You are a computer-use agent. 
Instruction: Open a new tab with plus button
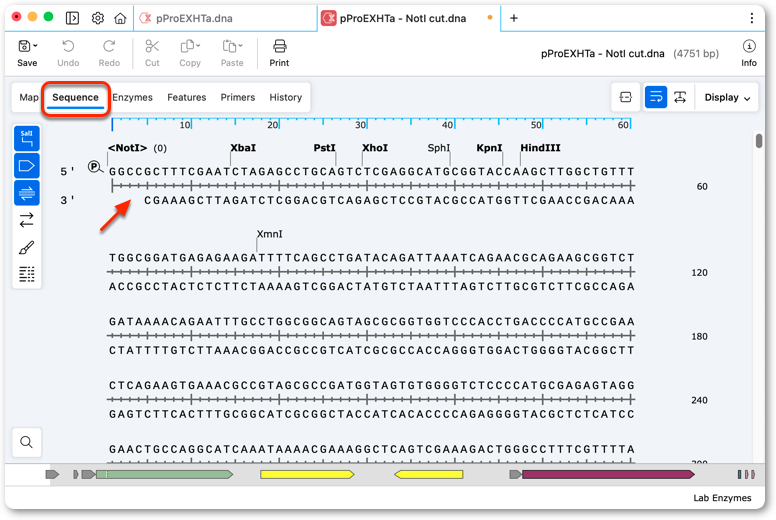click(514, 18)
